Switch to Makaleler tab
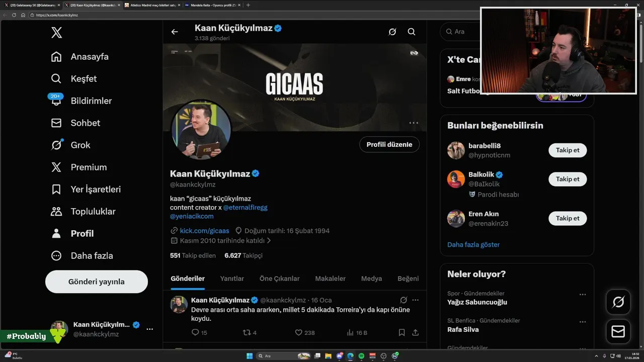Screen dimensions: 644x362 [x=331, y=279]
